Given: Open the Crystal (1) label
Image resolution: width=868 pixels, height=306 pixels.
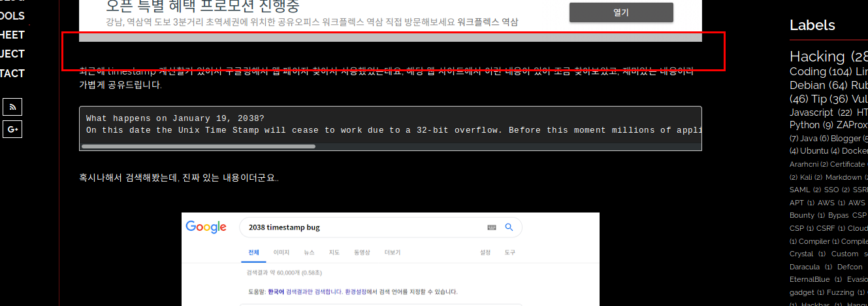Looking at the screenshot, I should [x=808, y=254].
